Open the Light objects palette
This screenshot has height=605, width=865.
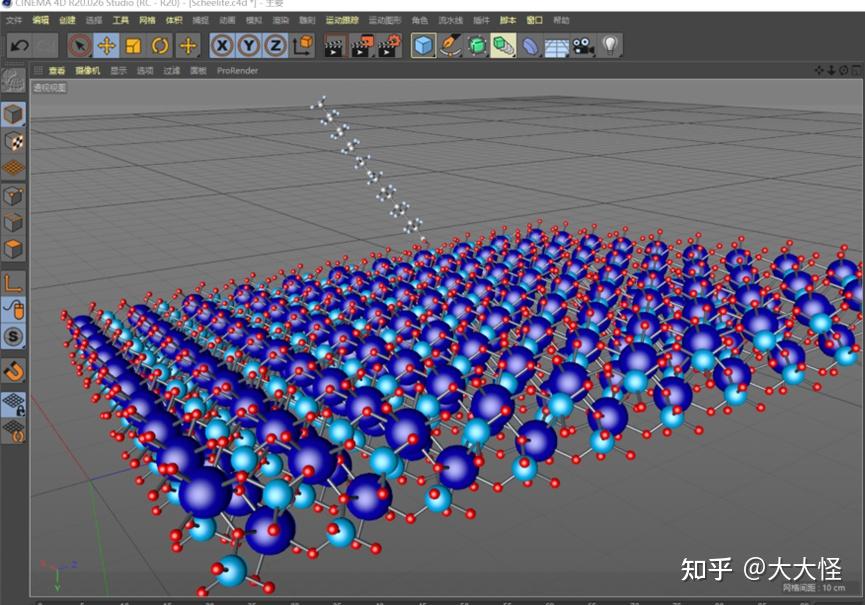tap(610, 46)
